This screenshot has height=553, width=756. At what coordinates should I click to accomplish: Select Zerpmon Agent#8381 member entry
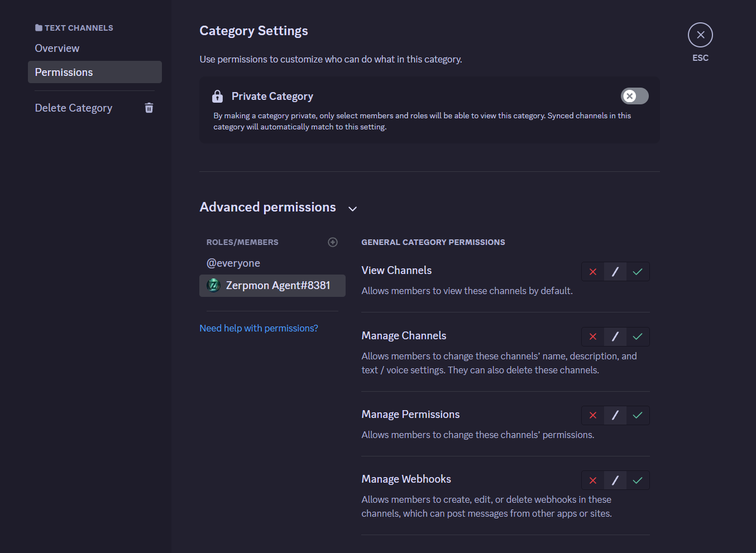(272, 286)
